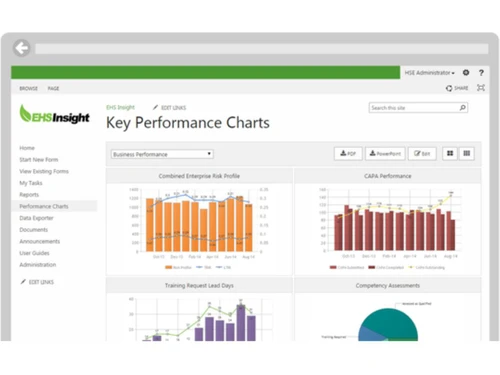Screen dimensions: 500x375
Task: Open Data Exporter link
Action: (x=36, y=218)
